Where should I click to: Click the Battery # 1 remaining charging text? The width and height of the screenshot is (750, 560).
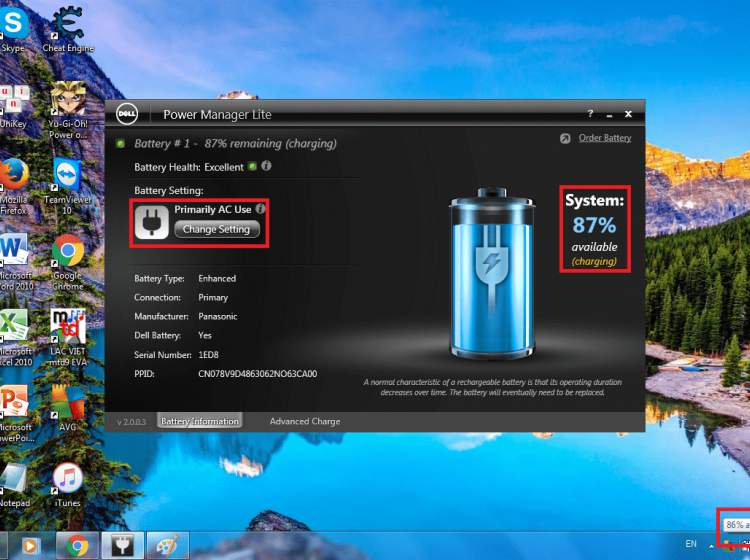coord(235,143)
